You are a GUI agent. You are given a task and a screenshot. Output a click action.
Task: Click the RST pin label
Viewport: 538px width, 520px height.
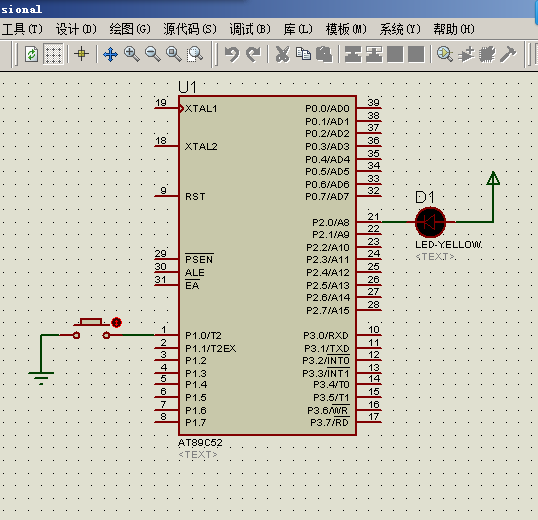click(195, 197)
